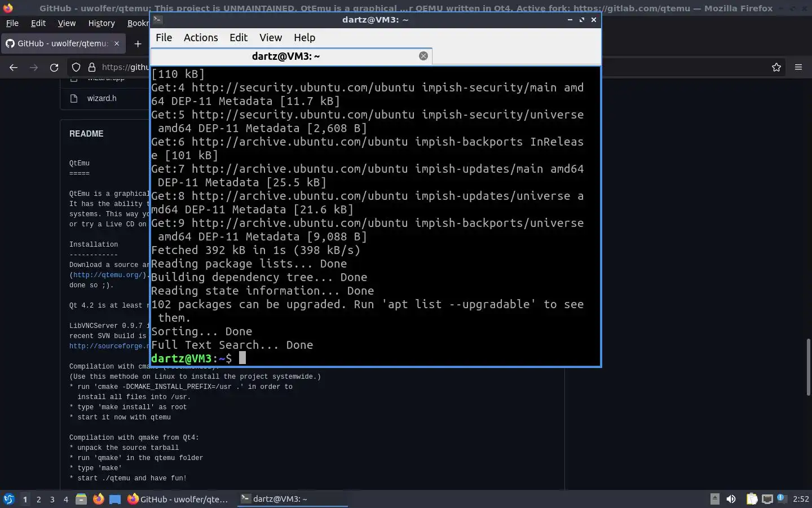The image size is (812, 508).
Task: Click the wizard.h file in repository list
Action: 102,98
